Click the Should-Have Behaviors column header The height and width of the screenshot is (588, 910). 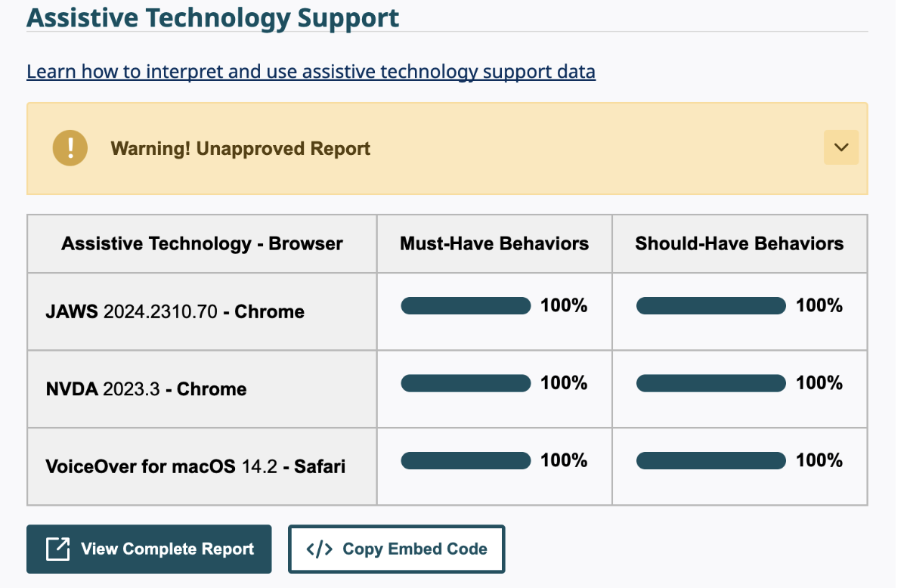(x=739, y=243)
